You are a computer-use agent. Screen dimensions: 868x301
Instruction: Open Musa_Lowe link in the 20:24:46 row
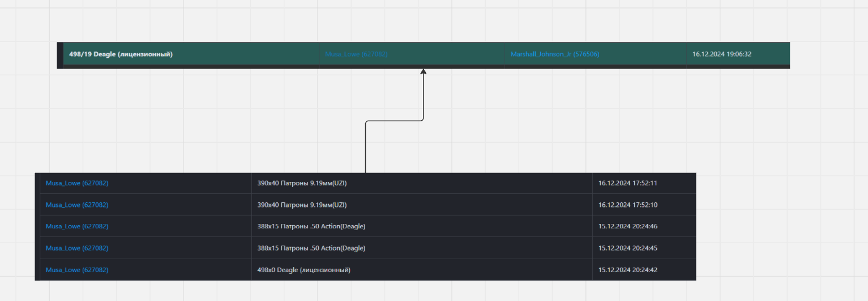(x=77, y=226)
